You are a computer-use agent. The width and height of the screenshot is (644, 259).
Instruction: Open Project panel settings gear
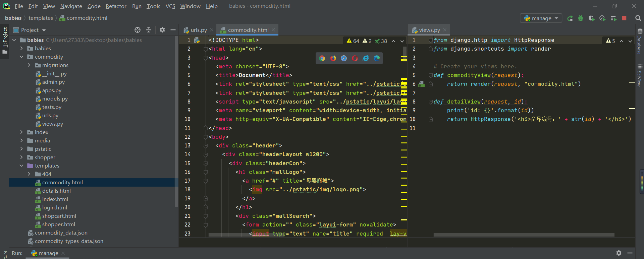pyautogui.click(x=162, y=30)
